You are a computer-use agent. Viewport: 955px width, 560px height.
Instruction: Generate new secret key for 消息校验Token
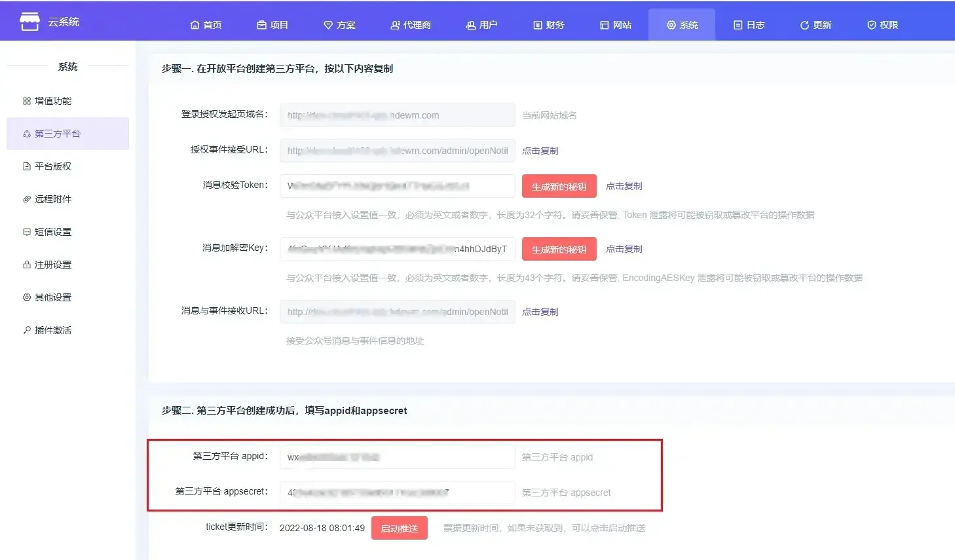pos(559,186)
